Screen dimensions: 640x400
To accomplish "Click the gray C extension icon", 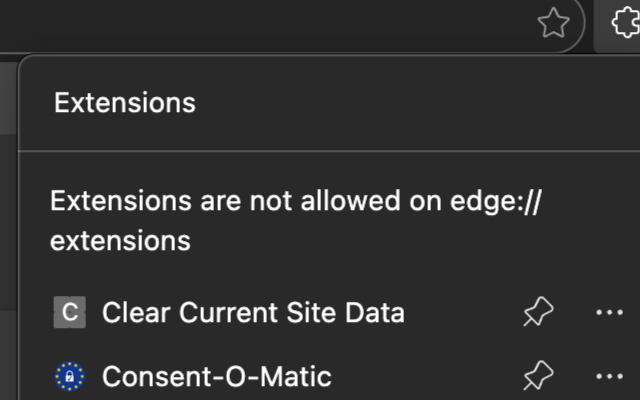I will (69, 313).
